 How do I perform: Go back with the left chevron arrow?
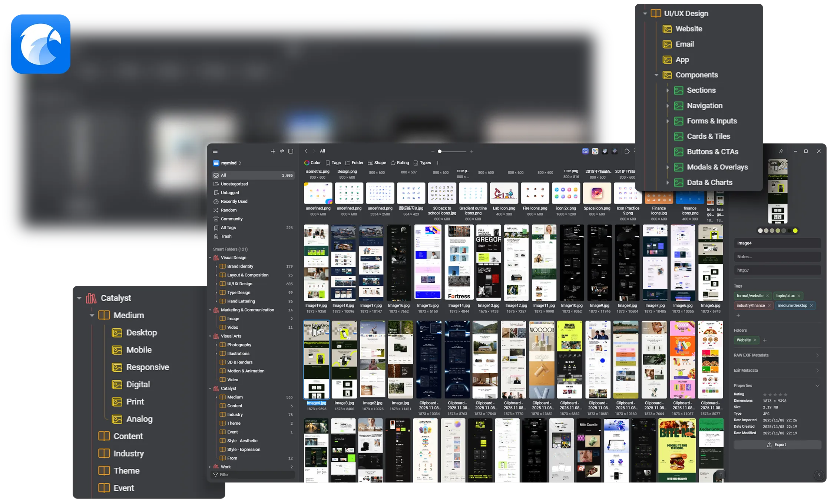click(306, 151)
